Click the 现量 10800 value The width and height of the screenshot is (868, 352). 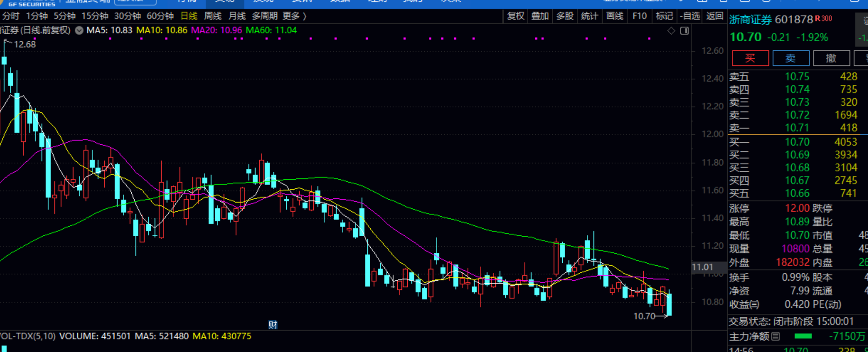[795, 249]
